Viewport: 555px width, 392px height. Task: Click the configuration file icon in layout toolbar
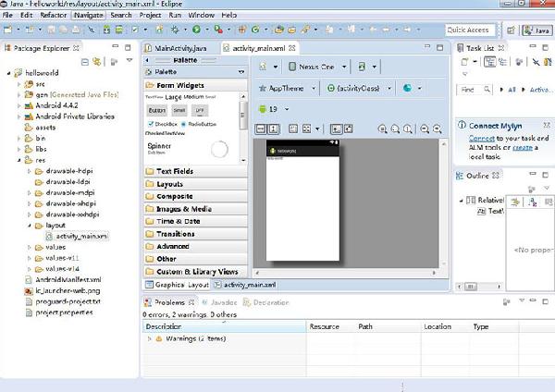click(263, 67)
